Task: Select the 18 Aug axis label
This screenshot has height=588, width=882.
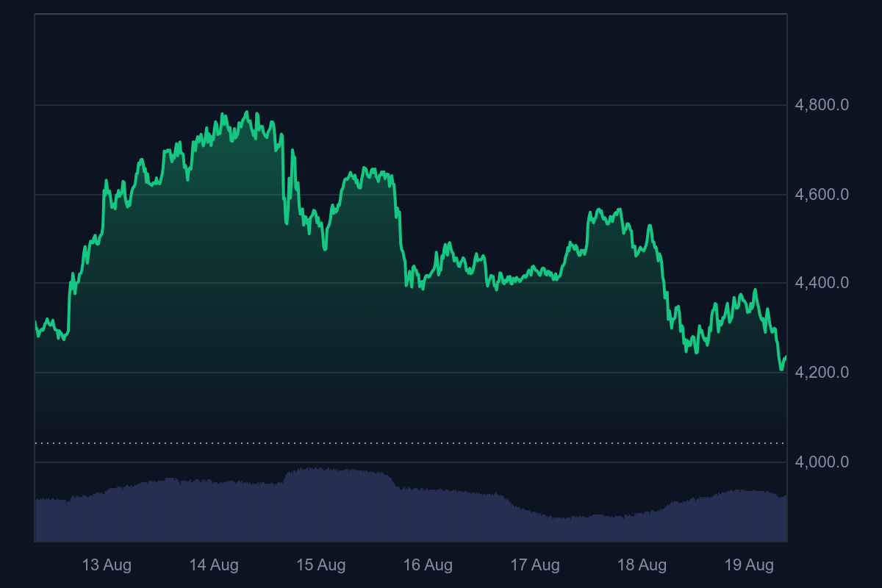Action: click(642, 565)
